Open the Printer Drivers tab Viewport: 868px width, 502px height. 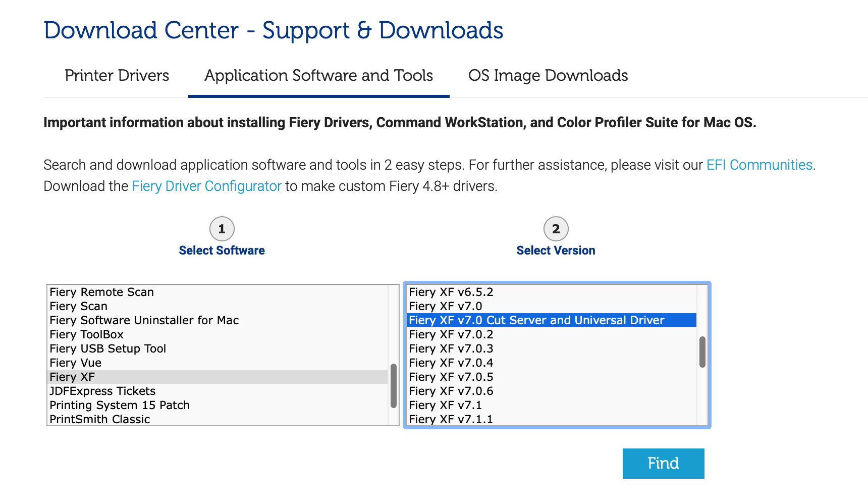(x=117, y=76)
